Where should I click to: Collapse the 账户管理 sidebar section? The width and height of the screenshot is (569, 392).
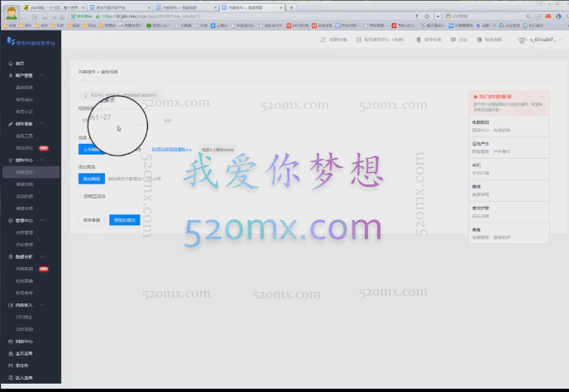tap(54, 75)
